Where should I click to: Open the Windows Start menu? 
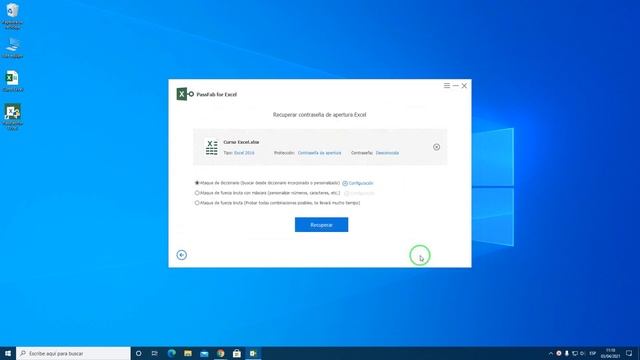[8, 353]
